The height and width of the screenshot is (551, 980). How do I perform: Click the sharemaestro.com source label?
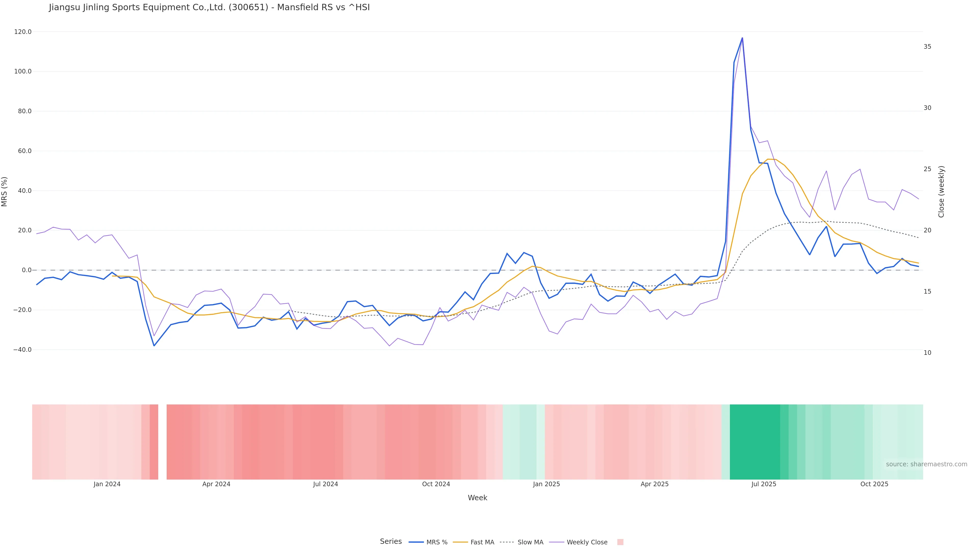pyautogui.click(x=926, y=464)
